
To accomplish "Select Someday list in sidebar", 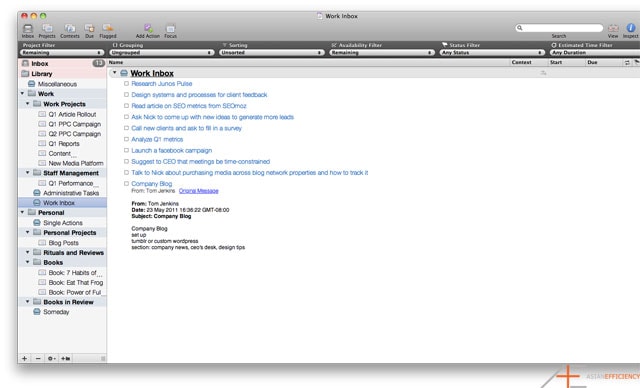I will coord(56,312).
